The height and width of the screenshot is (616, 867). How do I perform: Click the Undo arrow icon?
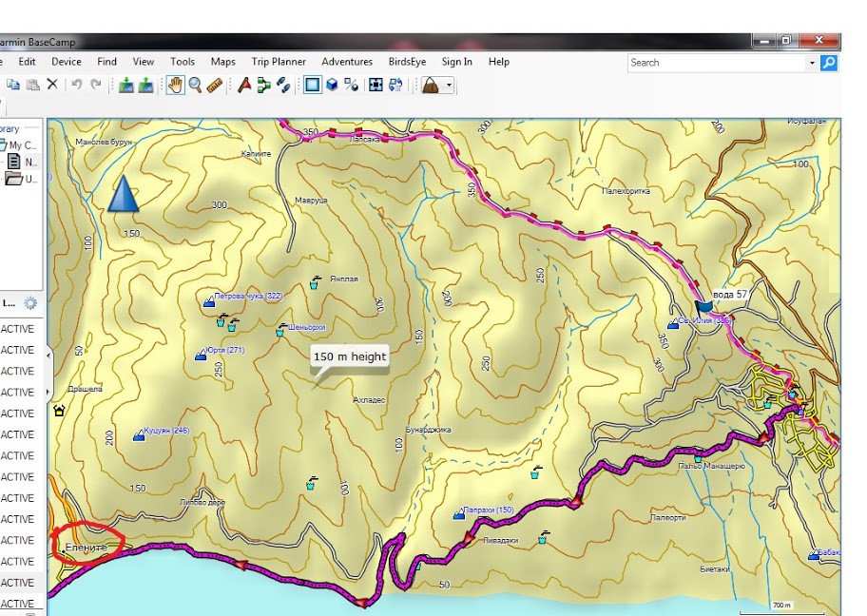point(76,85)
